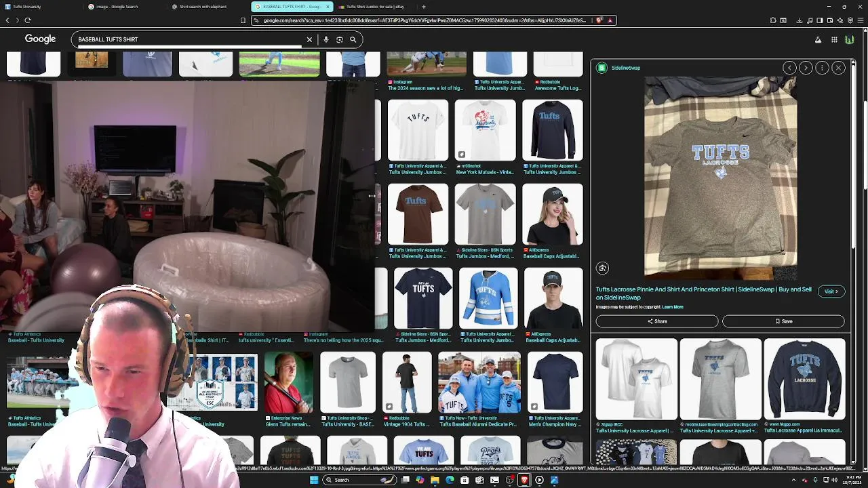Open the Microsoft Store taskbar icon
The image size is (868, 488).
(x=465, y=480)
